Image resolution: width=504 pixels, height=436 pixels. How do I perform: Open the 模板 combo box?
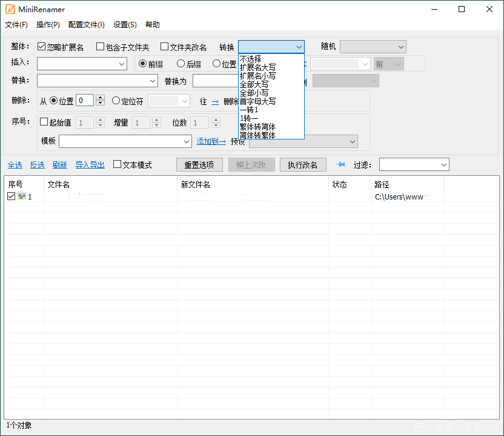click(x=187, y=141)
